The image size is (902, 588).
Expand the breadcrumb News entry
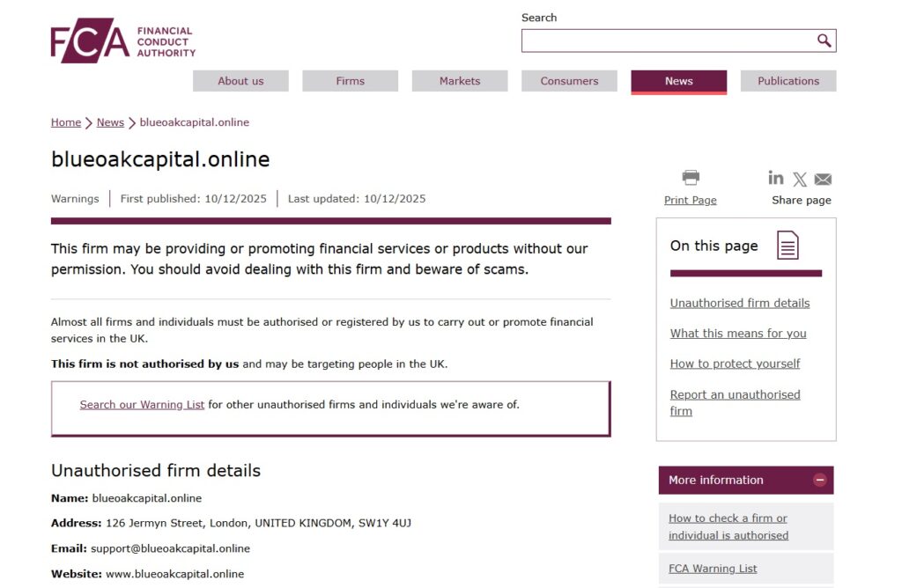tap(110, 121)
